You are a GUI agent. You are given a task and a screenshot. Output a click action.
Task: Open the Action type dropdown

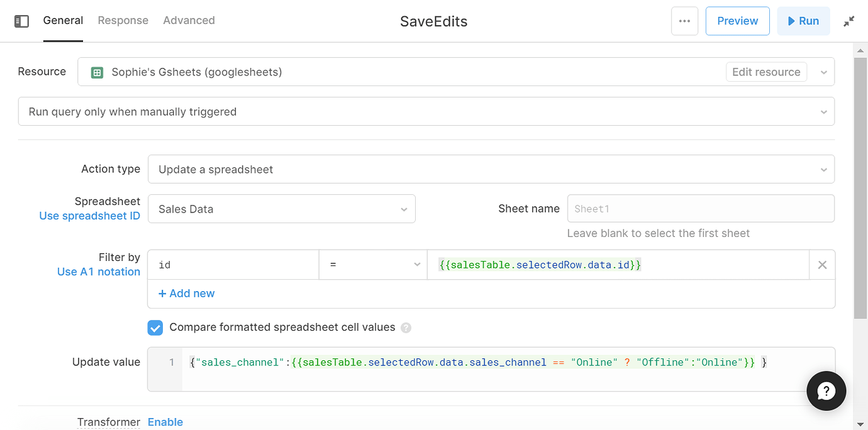491,170
